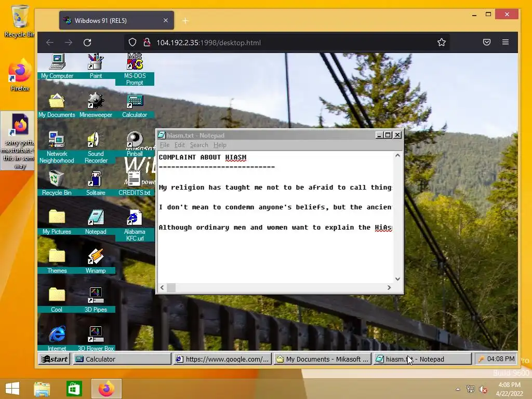Image resolution: width=532 pixels, height=399 pixels.
Task: Launch Paint from the web desktop
Action: coord(96,66)
